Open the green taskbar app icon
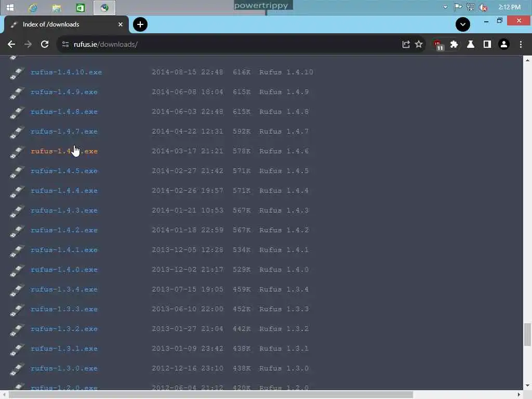532x399 pixels. click(x=81, y=7)
